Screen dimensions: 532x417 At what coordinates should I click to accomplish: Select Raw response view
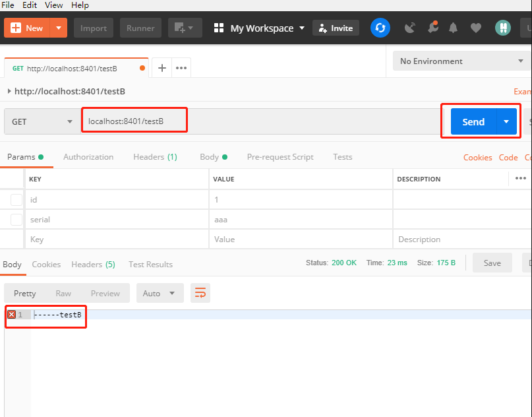coord(63,294)
